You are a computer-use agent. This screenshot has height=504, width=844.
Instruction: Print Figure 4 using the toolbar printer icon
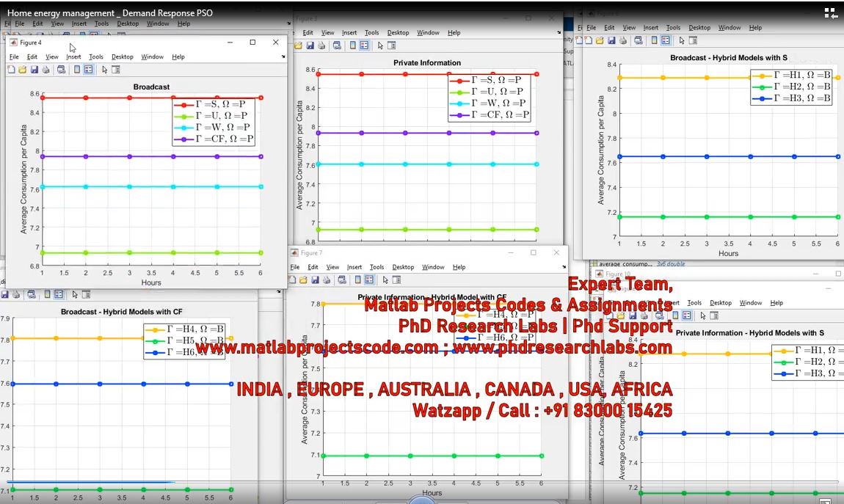[46, 70]
